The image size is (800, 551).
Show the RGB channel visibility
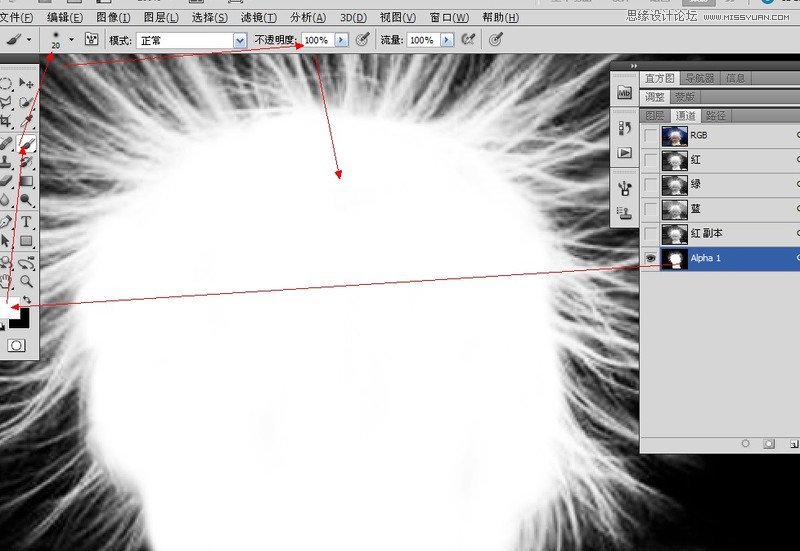click(651, 136)
